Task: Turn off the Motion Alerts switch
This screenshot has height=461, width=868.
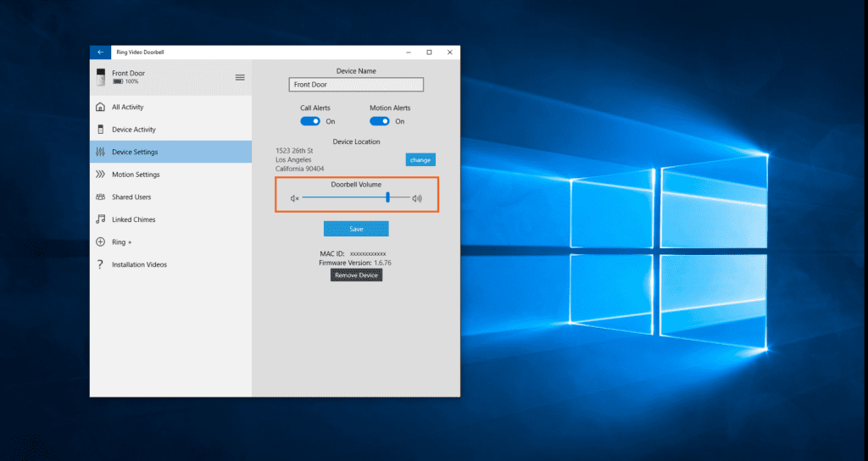Action: point(380,121)
